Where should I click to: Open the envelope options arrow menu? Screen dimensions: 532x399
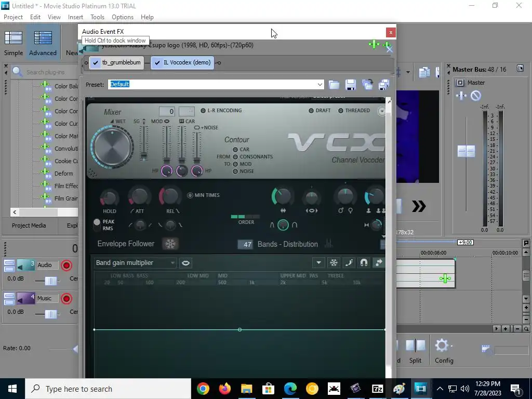pos(318,262)
